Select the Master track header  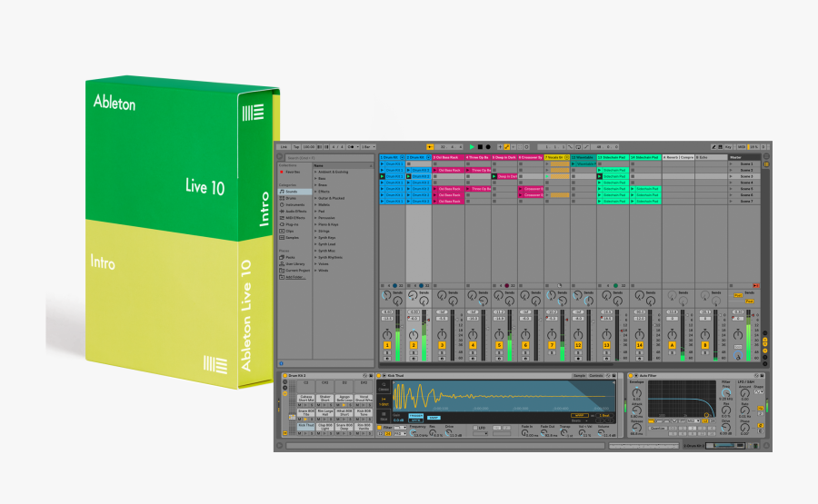pyautogui.click(x=743, y=157)
